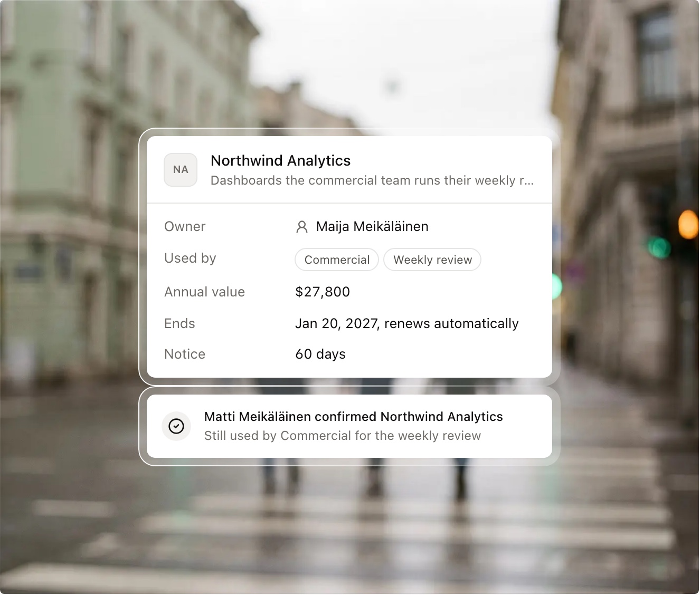
Task: Click the truncated description starting with Dashboards
Action: [x=372, y=181]
